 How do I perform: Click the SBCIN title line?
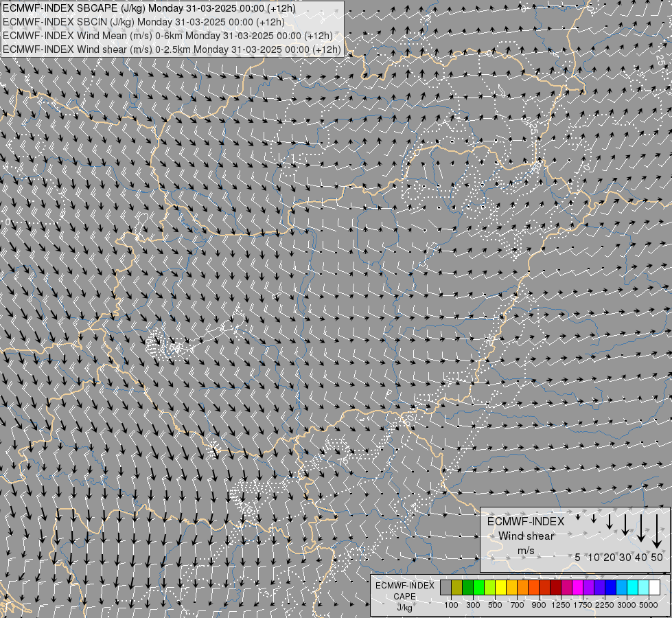(x=143, y=22)
